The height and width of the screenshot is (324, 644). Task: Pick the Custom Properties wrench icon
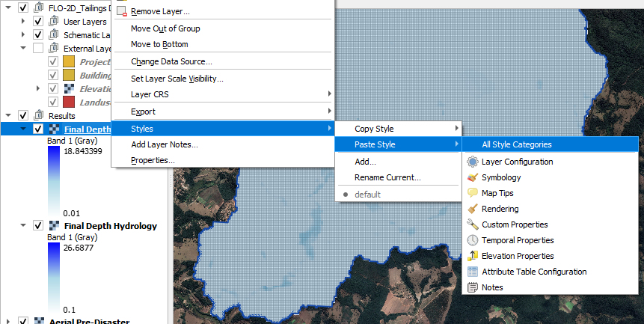point(472,224)
